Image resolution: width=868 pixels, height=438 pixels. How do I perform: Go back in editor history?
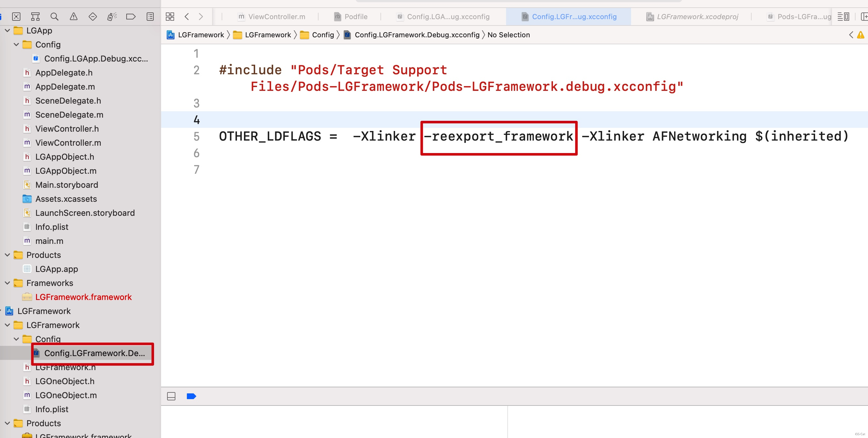pos(187,17)
